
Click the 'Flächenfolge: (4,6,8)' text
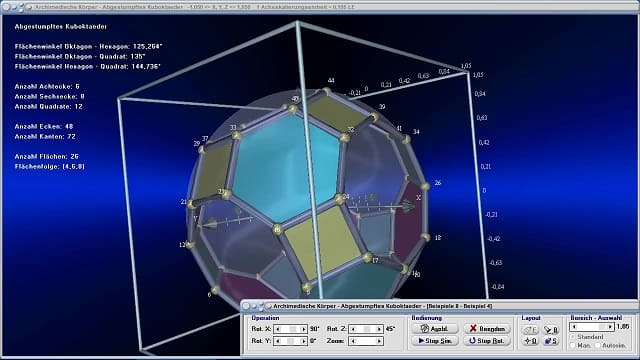click(x=50, y=167)
